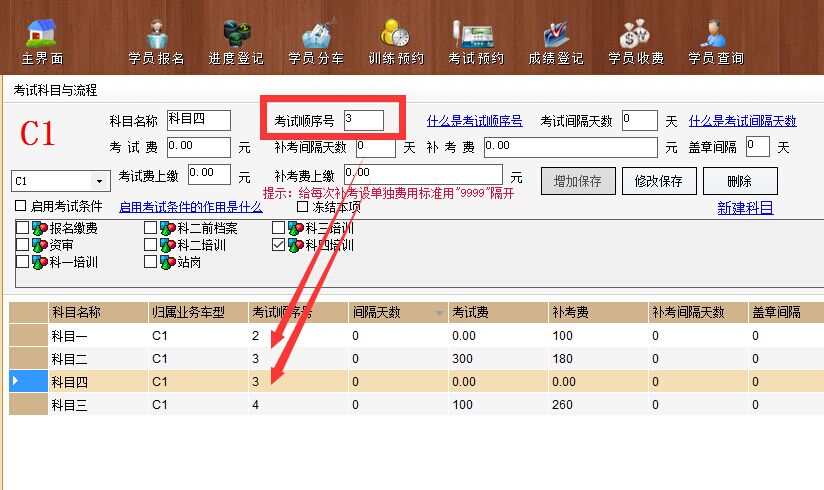Focus the 科目名称 input field

[x=199, y=120]
